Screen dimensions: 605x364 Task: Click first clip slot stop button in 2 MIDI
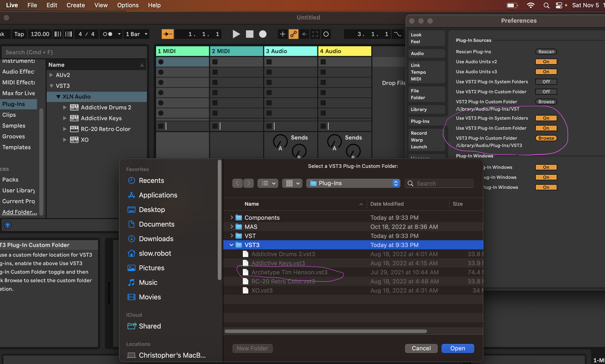(215, 62)
